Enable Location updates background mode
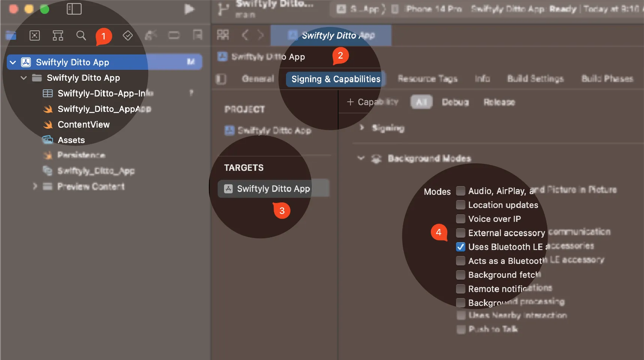The width and height of the screenshot is (644, 360). coord(460,205)
